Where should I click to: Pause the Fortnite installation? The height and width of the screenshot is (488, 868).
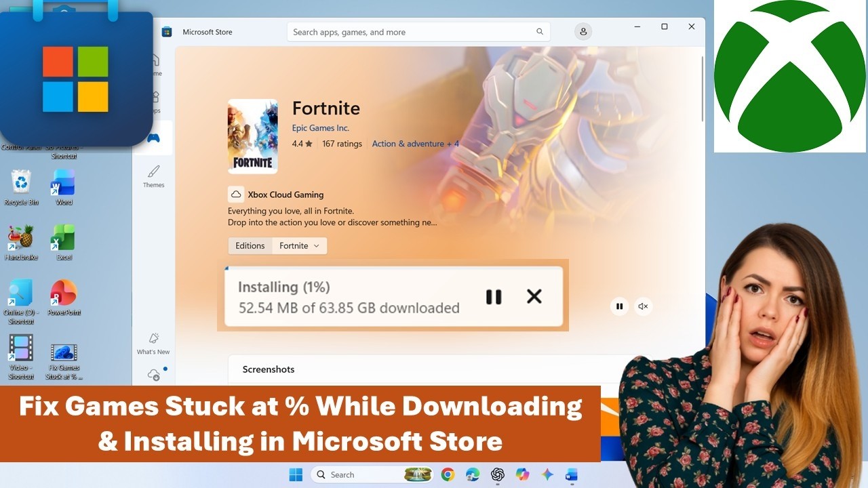494,297
